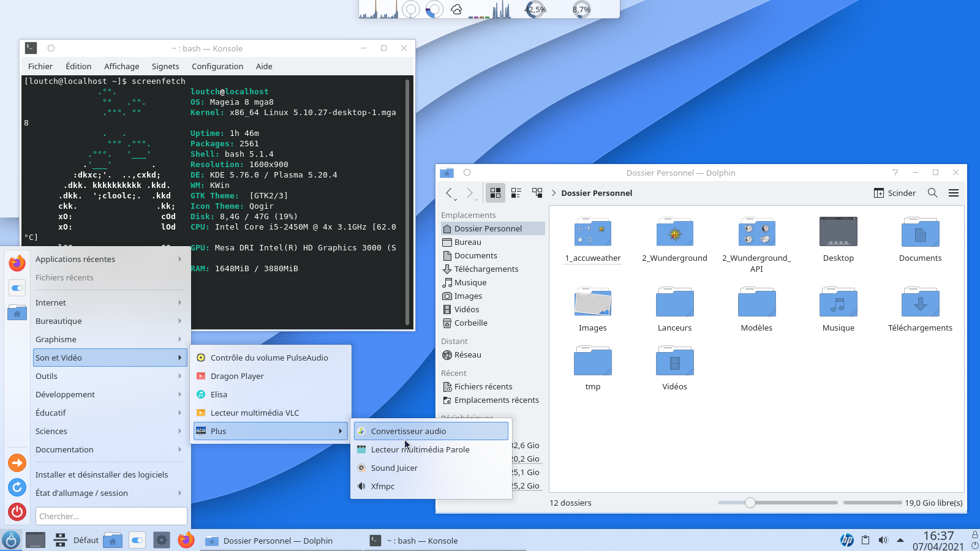Click the Dolphin back arrow button
The width and height of the screenshot is (980, 551).
point(450,193)
